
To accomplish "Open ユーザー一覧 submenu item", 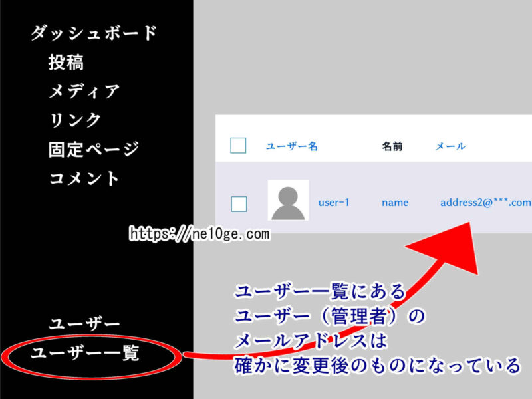I will [x=84, y=352].
